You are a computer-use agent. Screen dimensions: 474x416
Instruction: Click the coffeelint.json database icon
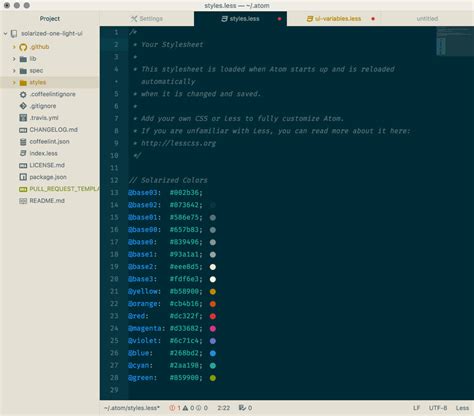(23, 142)
